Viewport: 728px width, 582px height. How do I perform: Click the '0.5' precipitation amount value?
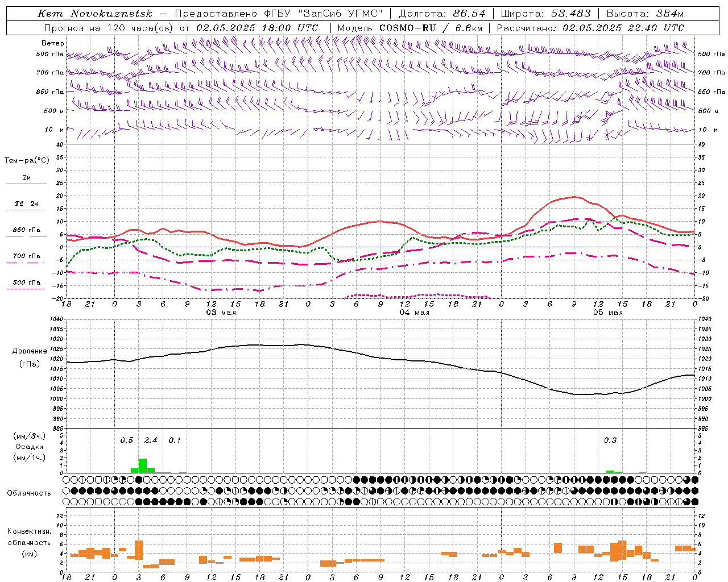click(x=127, y=440)
